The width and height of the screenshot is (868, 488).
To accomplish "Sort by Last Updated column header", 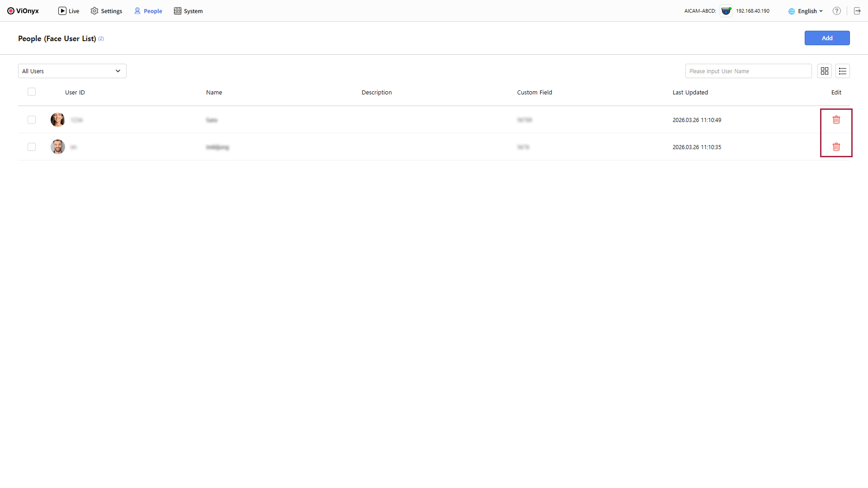I will [x=690, y=92].
